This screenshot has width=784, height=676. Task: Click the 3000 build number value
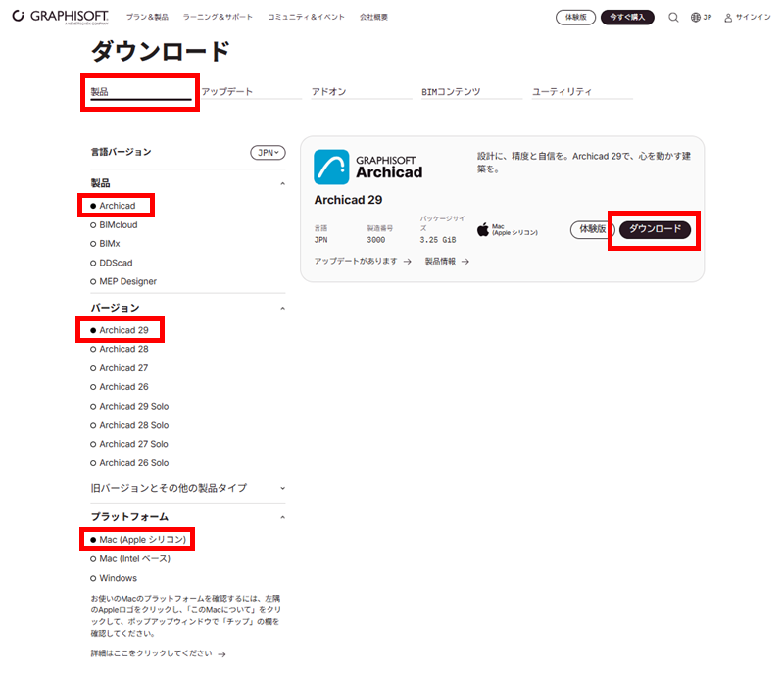(x=376, y=240)
